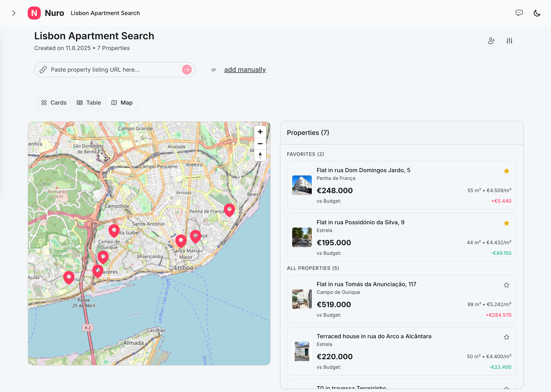The height and width of the screenshot is (392, 551).
Task: Zoom out on the map
Action: [260, 144]
